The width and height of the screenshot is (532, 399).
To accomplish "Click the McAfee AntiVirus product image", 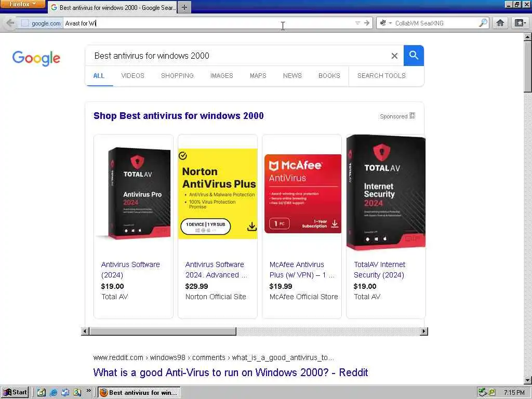I will pyautogui.click(x=303, y=194).
